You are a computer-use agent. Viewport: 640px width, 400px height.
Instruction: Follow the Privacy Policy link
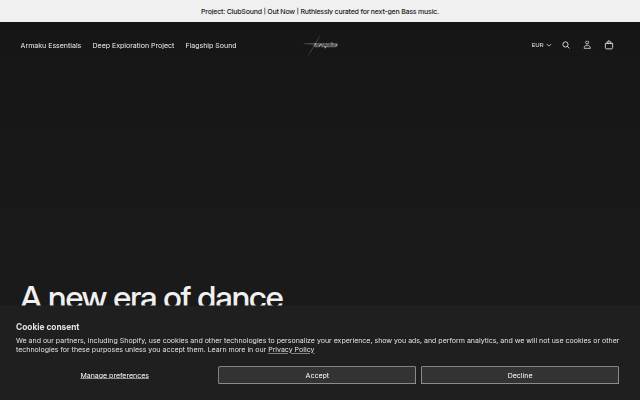[291, 349]
